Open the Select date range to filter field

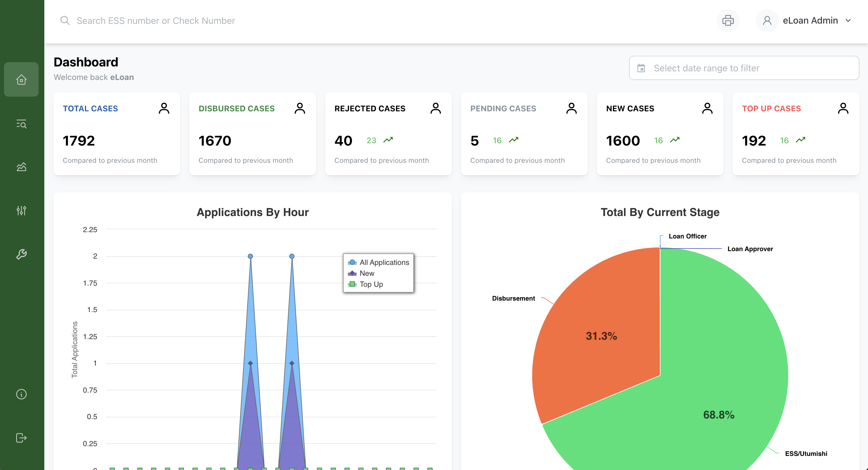pos(744,68)
